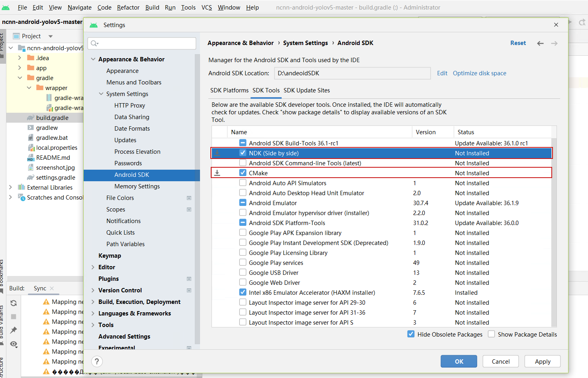Open the Project view dropdown
The height and width of the screenshot is (378, 588).
click(x=51, y=36)
